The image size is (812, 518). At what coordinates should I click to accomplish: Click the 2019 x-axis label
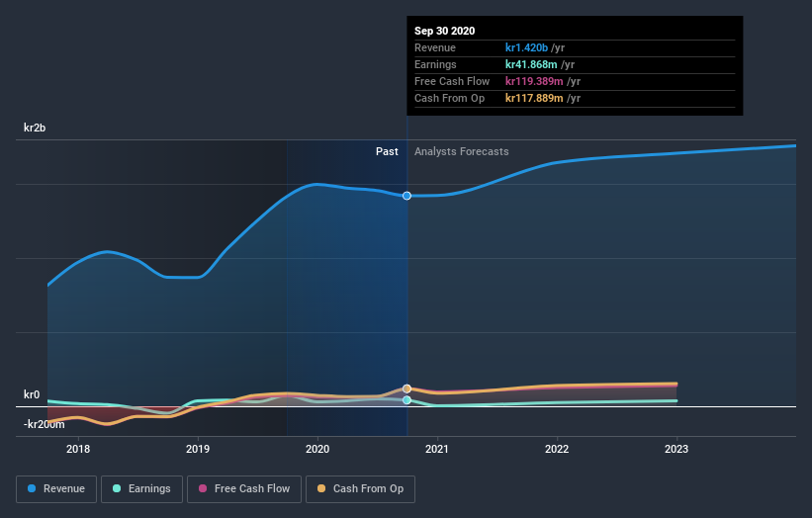pyautogui.click(x=198, y=449)
